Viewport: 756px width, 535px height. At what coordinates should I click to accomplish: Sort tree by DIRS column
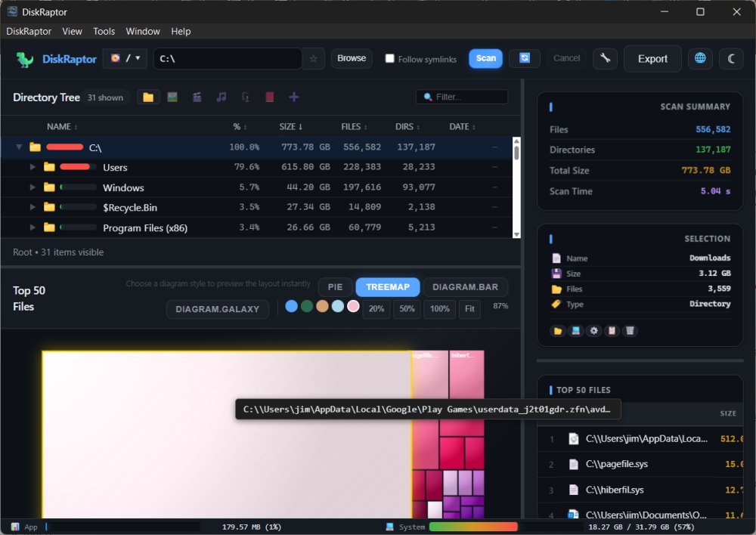pyautogui.click(x=407, y=126)
